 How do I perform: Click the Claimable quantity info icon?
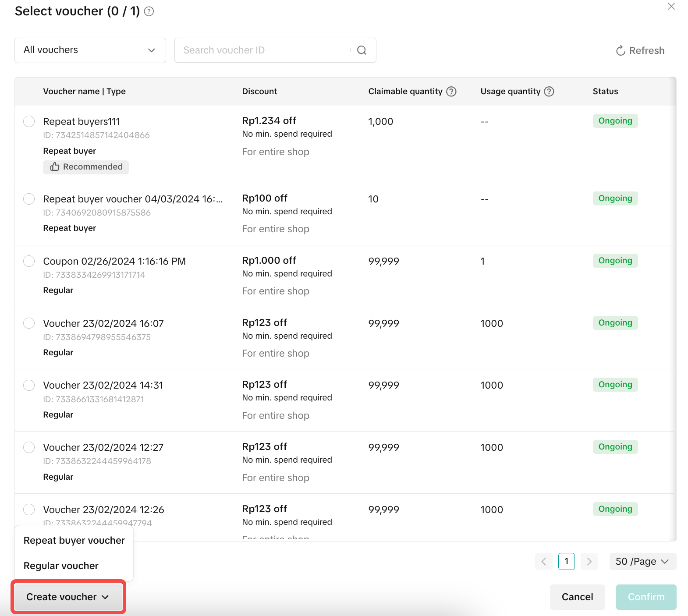[451, 92]
